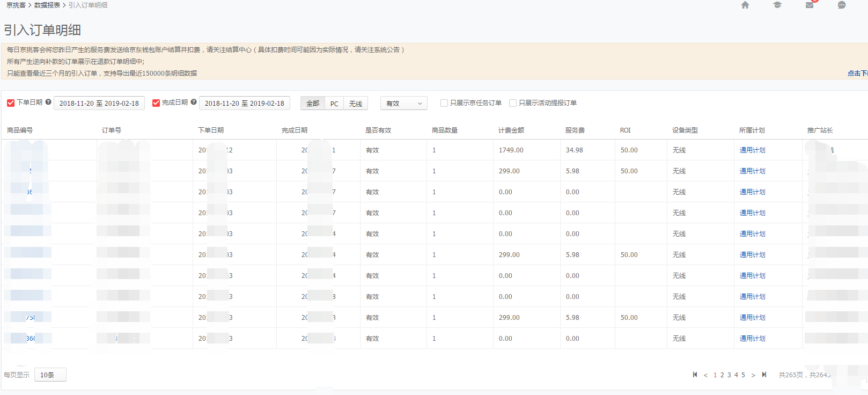The width and height of the screenshot is (868, 395).
Task: Jump to the first page
Action: [695, 375]
